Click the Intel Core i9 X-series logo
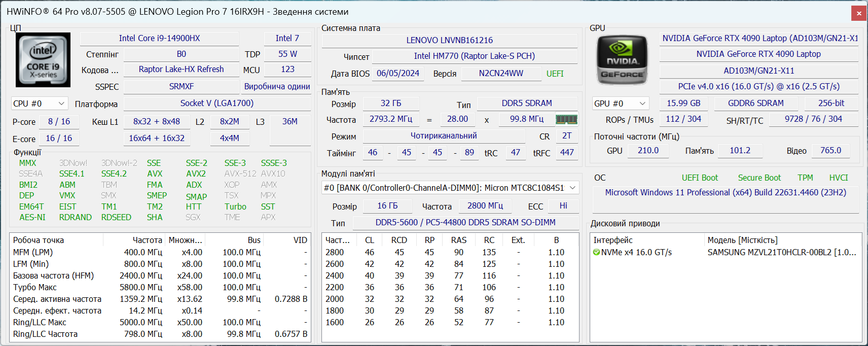Viewport: 868px width, 346px height. point(43,60)
